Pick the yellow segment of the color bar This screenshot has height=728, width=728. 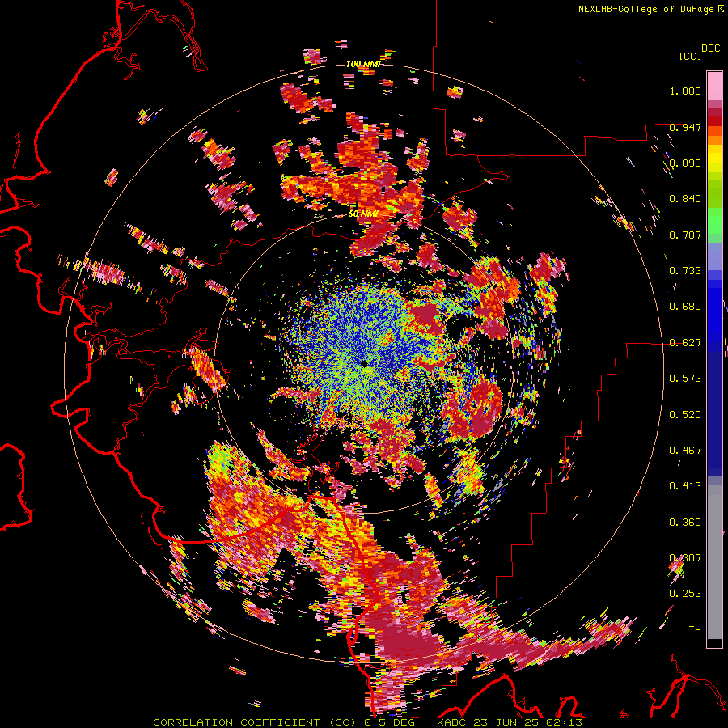click(714, 159)
